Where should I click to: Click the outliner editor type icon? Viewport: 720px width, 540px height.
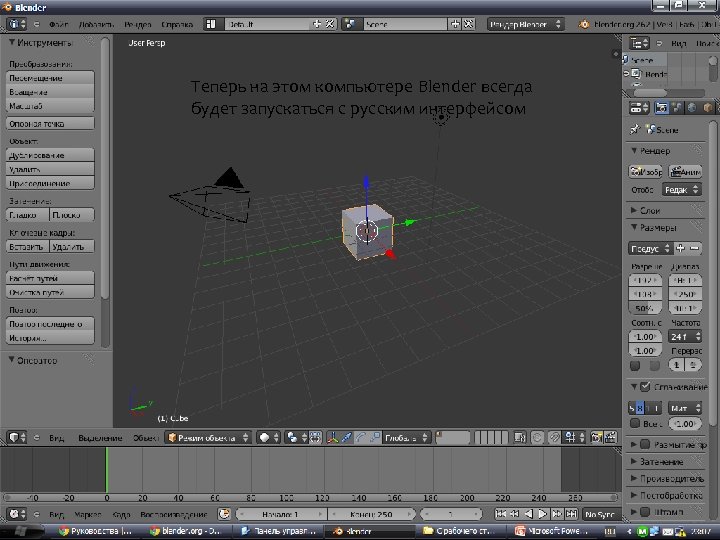(641, 43)
